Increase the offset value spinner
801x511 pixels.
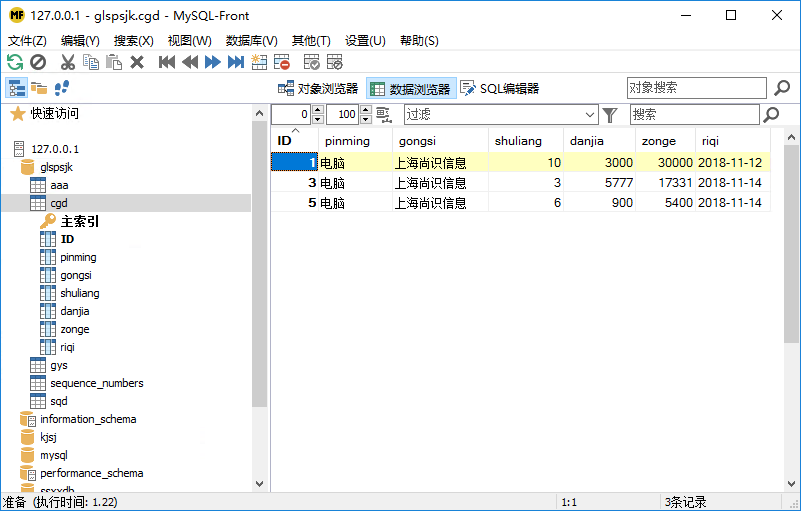[318, 110]
